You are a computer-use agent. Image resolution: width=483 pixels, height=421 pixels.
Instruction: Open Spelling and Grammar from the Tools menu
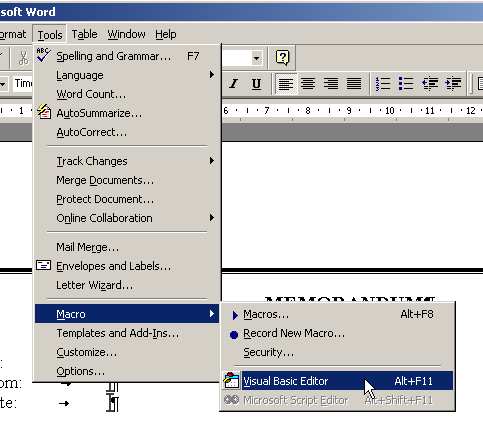tap(127, 56)
